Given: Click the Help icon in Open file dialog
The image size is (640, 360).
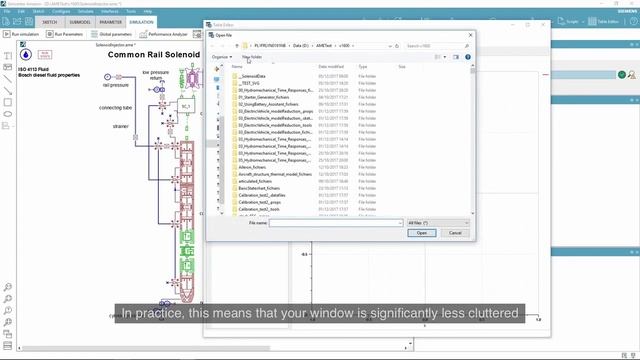Looking at the screenshot, I should (x=468, y=57).
